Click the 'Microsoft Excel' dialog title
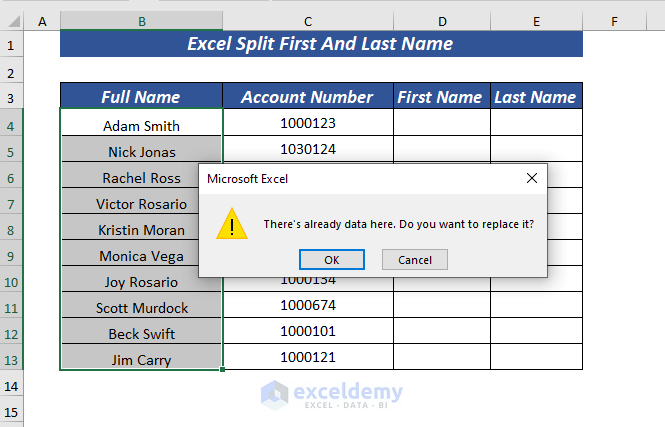 click(247, 179)
